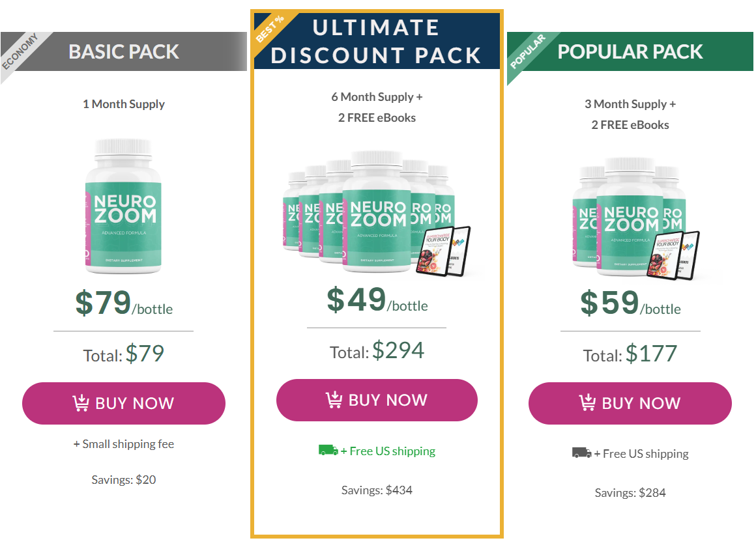Click BUY NOW for the Ultimate Discount Pack
This screenshot has width=756, height=547.
(x=377, y=400)
